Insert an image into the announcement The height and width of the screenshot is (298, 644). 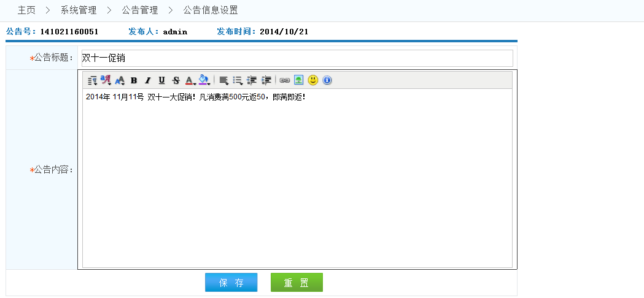(298, 80)
